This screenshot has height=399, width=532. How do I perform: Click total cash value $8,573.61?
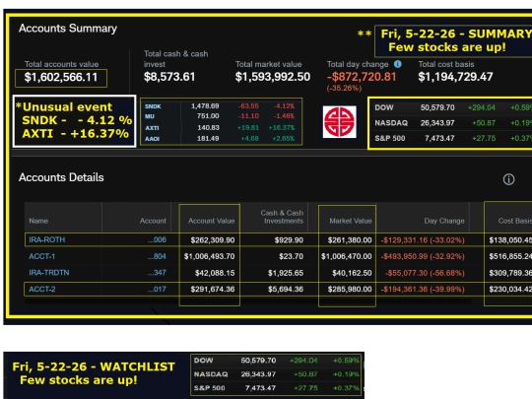click(169, 77)
